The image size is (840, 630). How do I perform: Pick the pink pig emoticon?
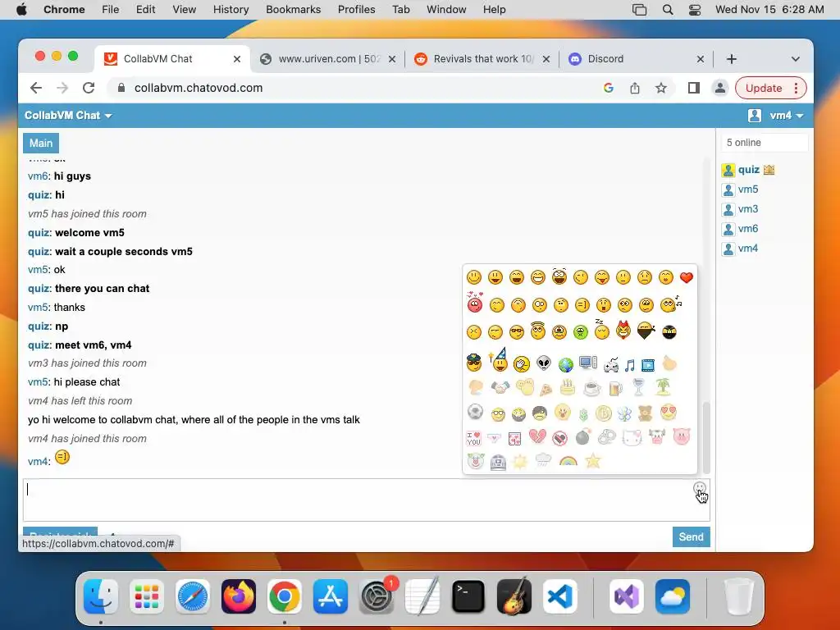682,436
